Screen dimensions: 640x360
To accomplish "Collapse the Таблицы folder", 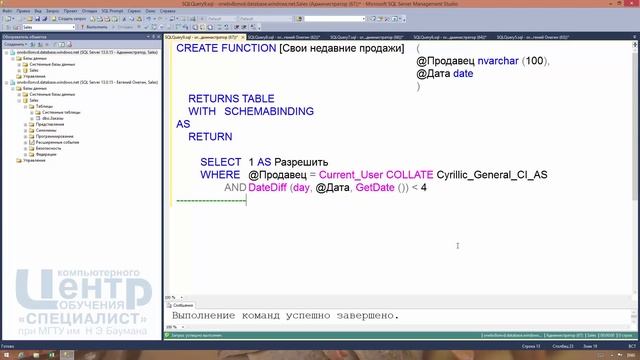I will (x=25, y=107).
